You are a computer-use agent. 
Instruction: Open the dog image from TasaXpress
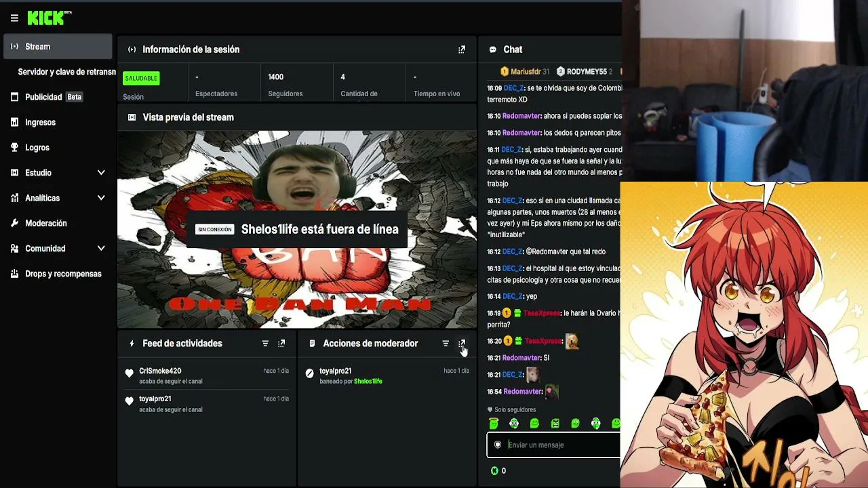coord(572,342)
